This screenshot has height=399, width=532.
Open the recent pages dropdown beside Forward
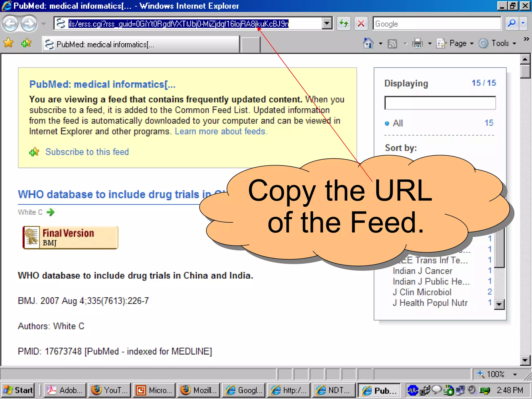click(x=44, y=24)
